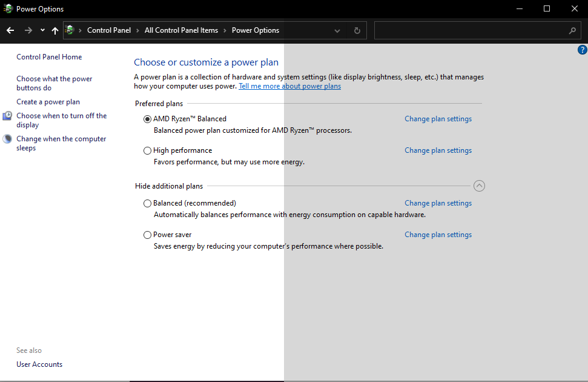Select High performance plan radio button
This screenshot has height=382, width=588.
click(x=147, y=150)
